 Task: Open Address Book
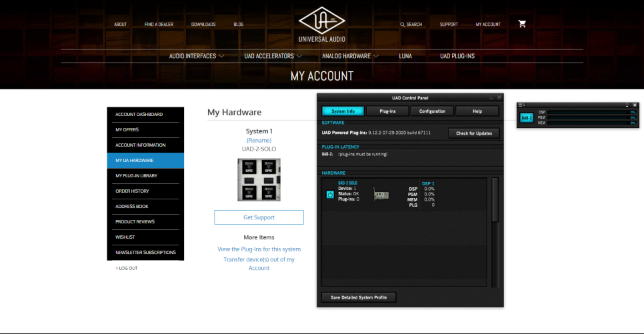[x=145, y=206]
